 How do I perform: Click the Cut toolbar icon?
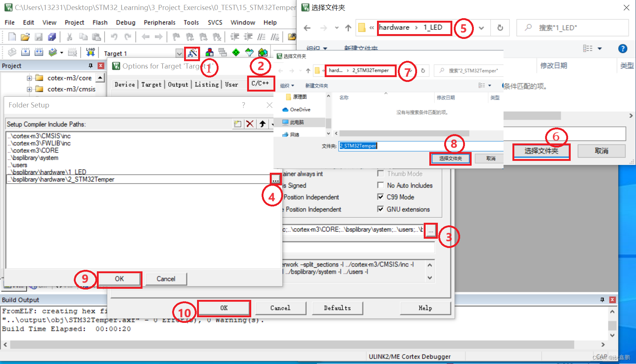[x=69, y=37]
